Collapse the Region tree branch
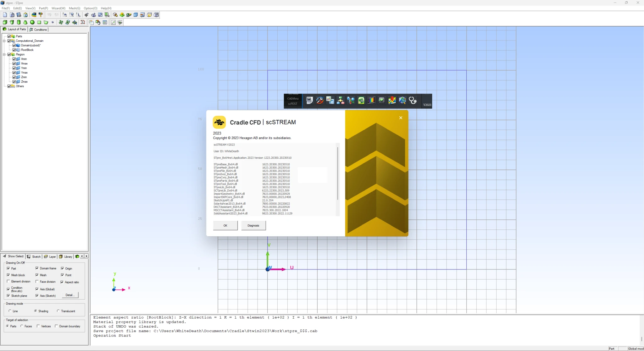The width and height of the screenshot is (644, 351). point(4,54)
